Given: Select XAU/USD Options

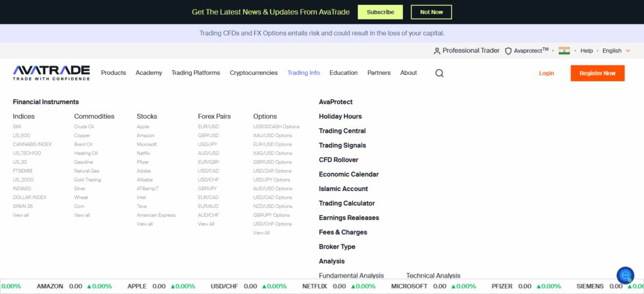Looking at the screenshot, I should [272, 135].
